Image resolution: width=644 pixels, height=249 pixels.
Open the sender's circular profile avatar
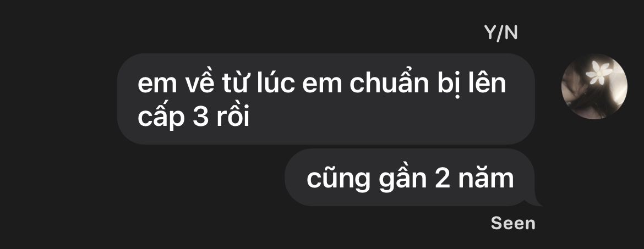(x=594, y=86)
